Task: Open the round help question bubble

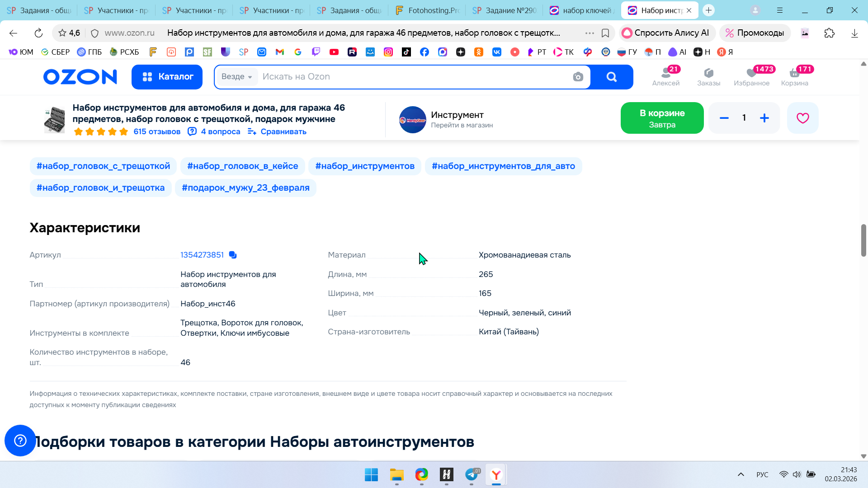Action: (x=20, y=440)
